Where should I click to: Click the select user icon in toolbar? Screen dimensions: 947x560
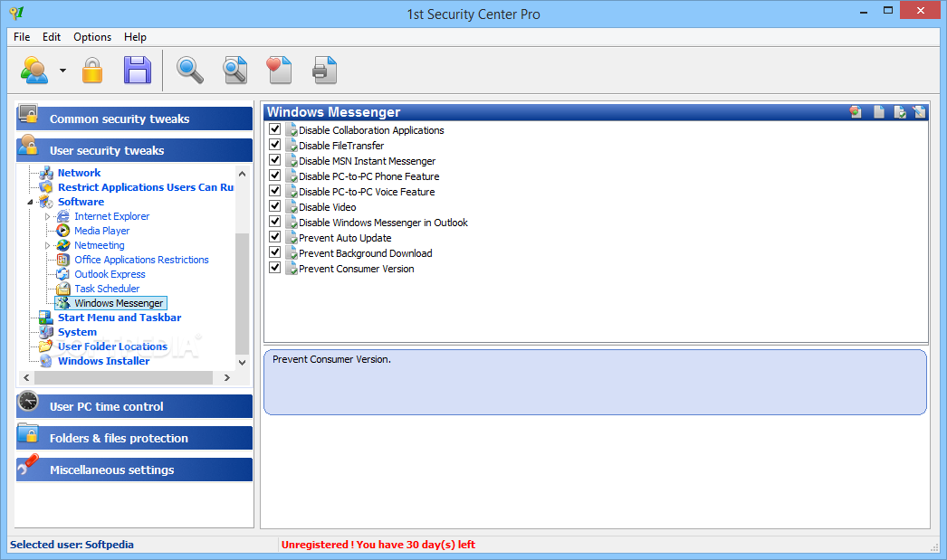pos(34,70)
